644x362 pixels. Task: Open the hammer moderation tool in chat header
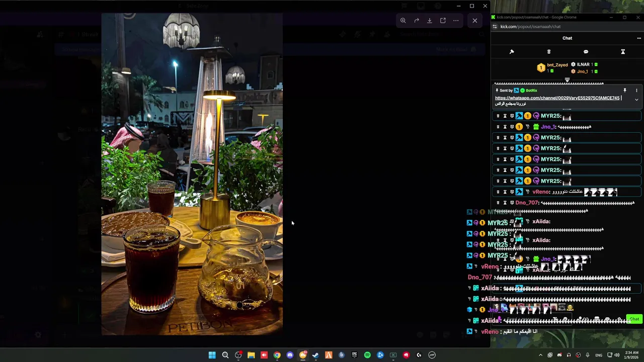[512, 52]
